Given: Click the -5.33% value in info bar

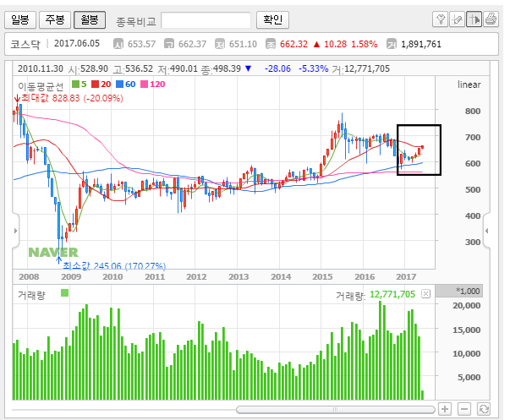Looking at the screenshot, I should [313, 68].
